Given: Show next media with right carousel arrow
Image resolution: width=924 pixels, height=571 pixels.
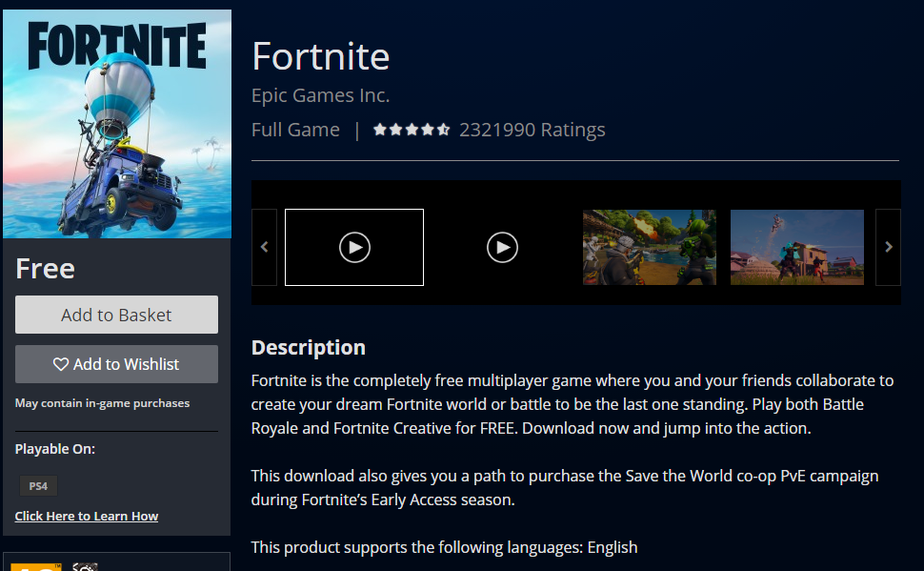Looking at the screenshot, I should coord(888,247).
